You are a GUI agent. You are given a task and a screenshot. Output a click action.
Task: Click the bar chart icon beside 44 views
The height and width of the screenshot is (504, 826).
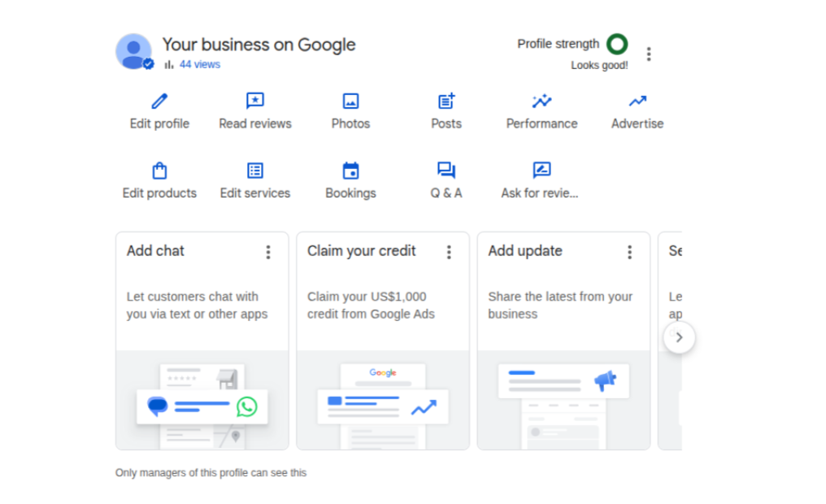pyautogui.click(x=169, y=64)
